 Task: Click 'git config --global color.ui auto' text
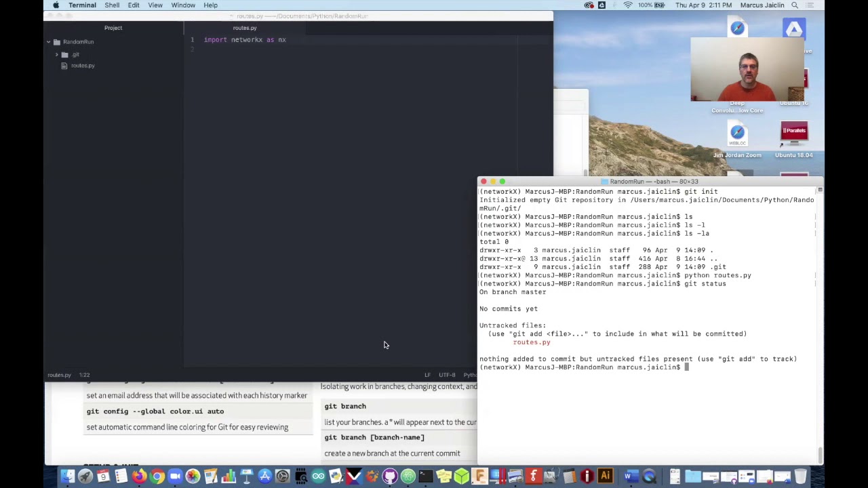click(155, 411)
